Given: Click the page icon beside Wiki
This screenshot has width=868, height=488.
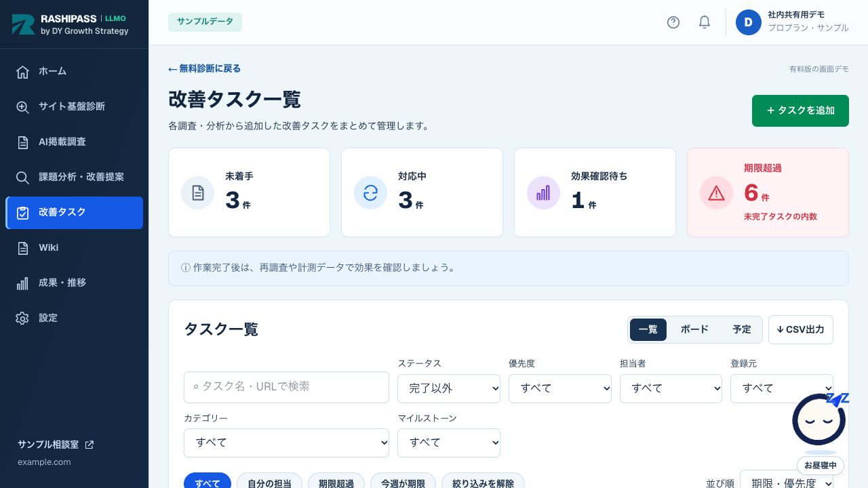Looking at the screenshot, I should click(22, 248).
